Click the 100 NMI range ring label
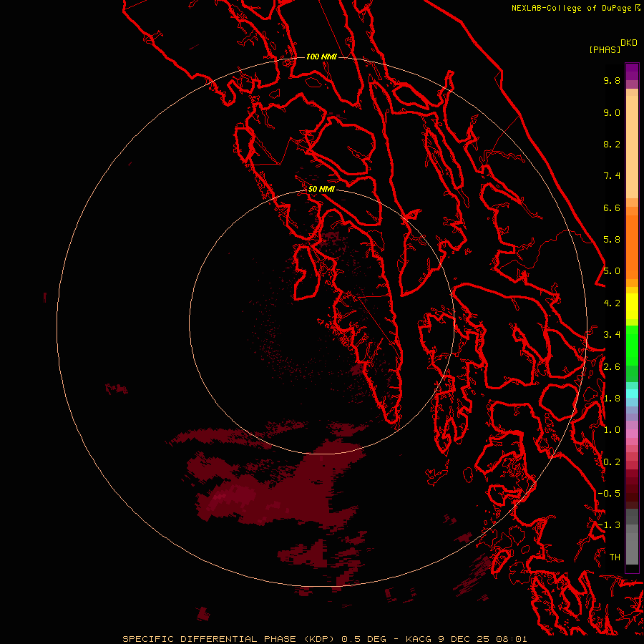This screenshot has width=644, height=644. click(x=321, y=57)
